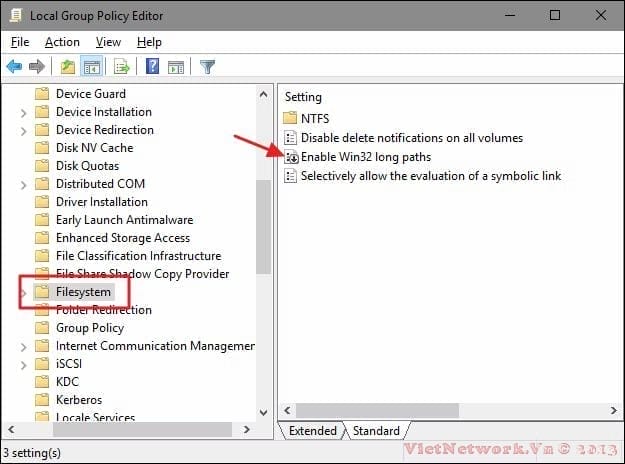The width and height of the screenshot is (625, 464).
Task: Switch to the Extended tab
Action: [313, 431]
